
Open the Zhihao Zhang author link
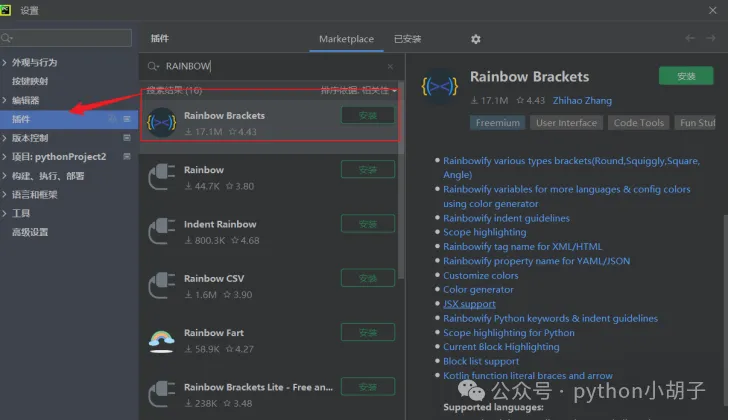582,100
